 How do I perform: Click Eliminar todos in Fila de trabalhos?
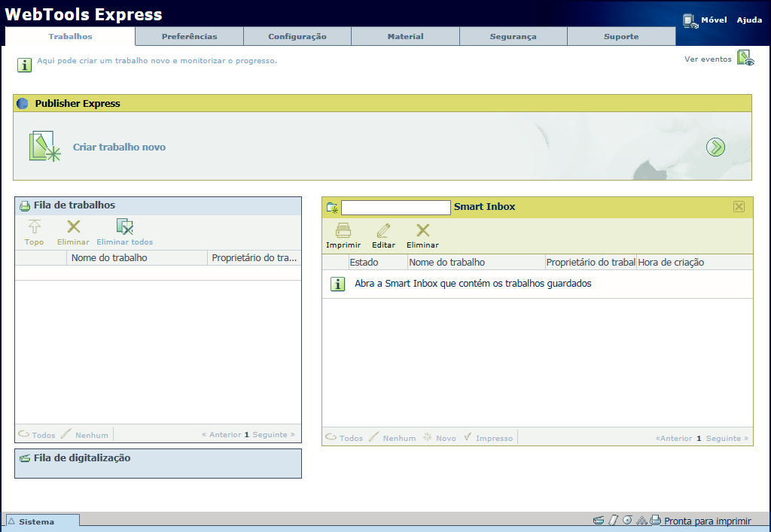pos(124,227)
